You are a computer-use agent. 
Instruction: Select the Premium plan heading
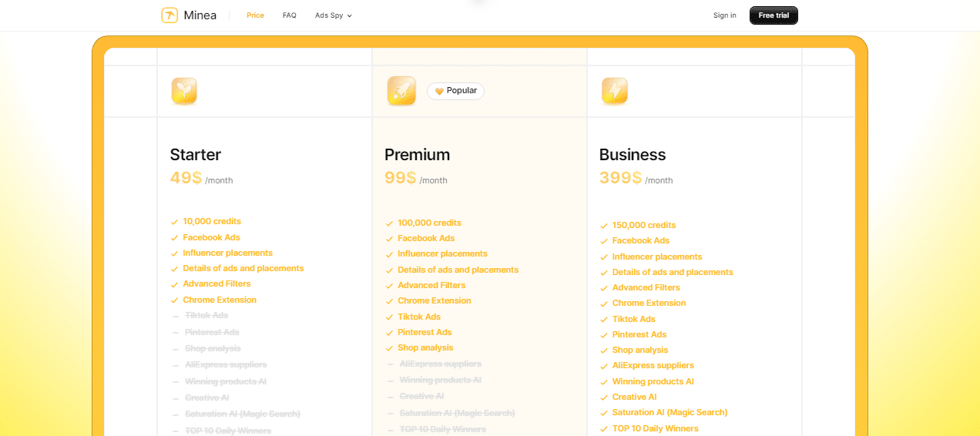coord(417,155)
